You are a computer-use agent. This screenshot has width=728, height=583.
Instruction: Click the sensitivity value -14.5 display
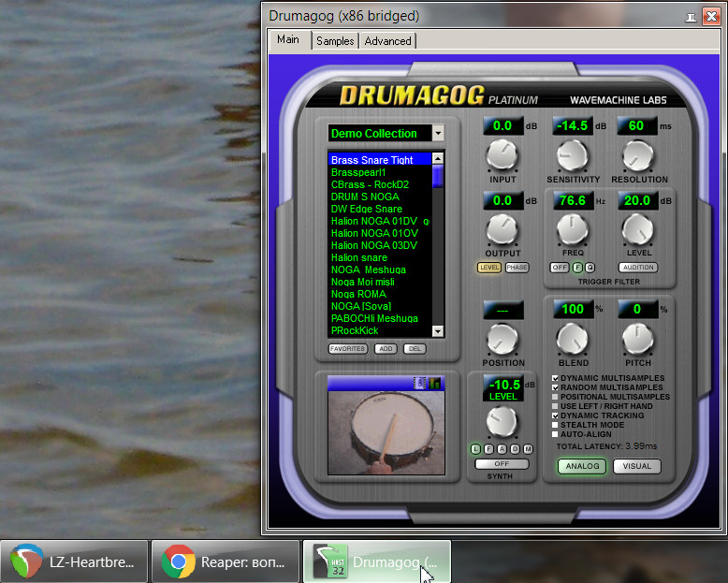[573, 125]
